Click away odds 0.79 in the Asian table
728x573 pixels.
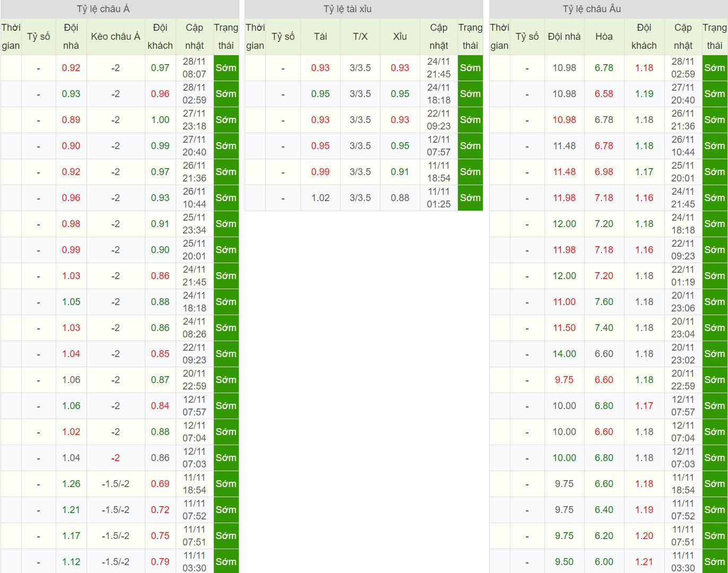pos(160,562)
